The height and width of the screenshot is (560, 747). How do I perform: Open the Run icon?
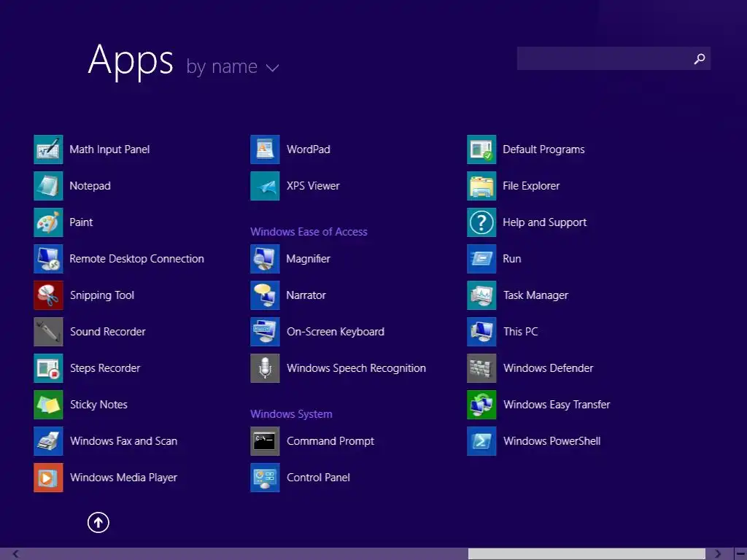[x=481, y=259]
